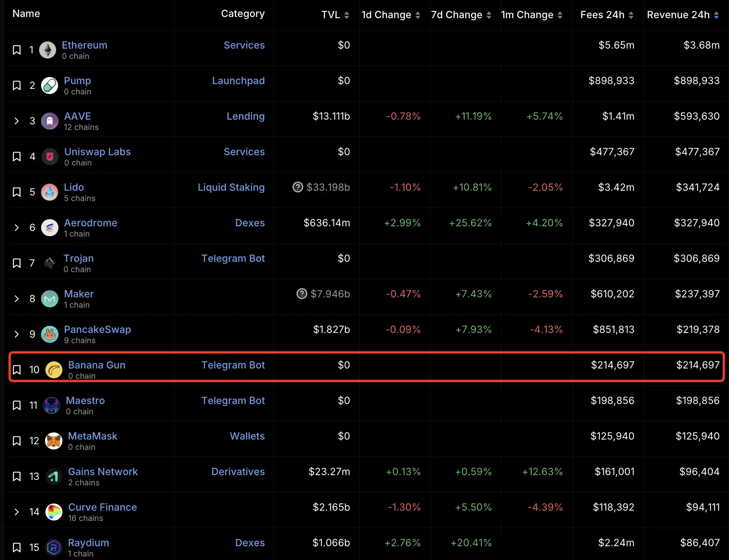Open the Ethereum protocol page
The height and width of the screenshot is (560, 729).
85,45
